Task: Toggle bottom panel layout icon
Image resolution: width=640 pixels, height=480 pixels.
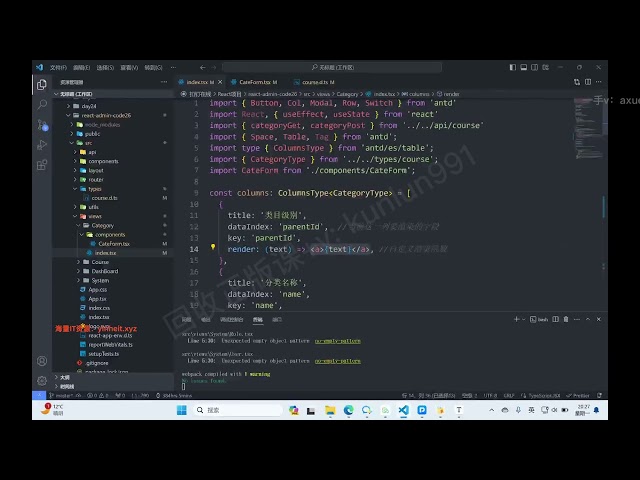Action: pyautogui.click(x=524, y=67)
